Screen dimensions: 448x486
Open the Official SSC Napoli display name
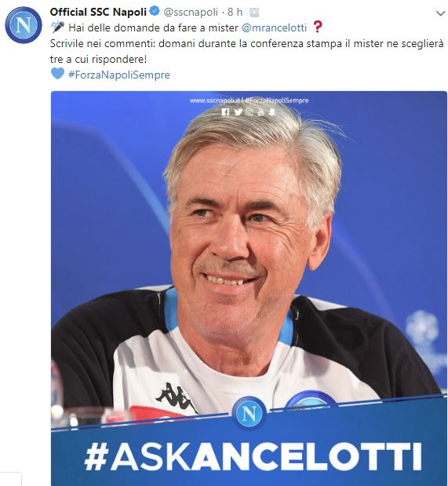[98, 12]
